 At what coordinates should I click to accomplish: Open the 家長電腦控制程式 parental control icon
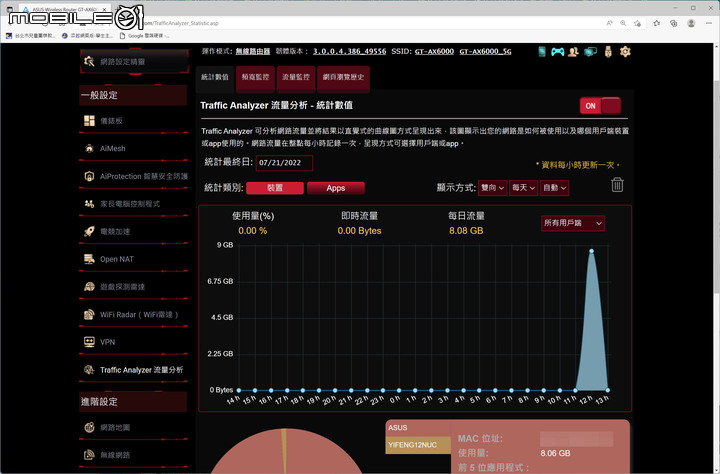(89, 203)
